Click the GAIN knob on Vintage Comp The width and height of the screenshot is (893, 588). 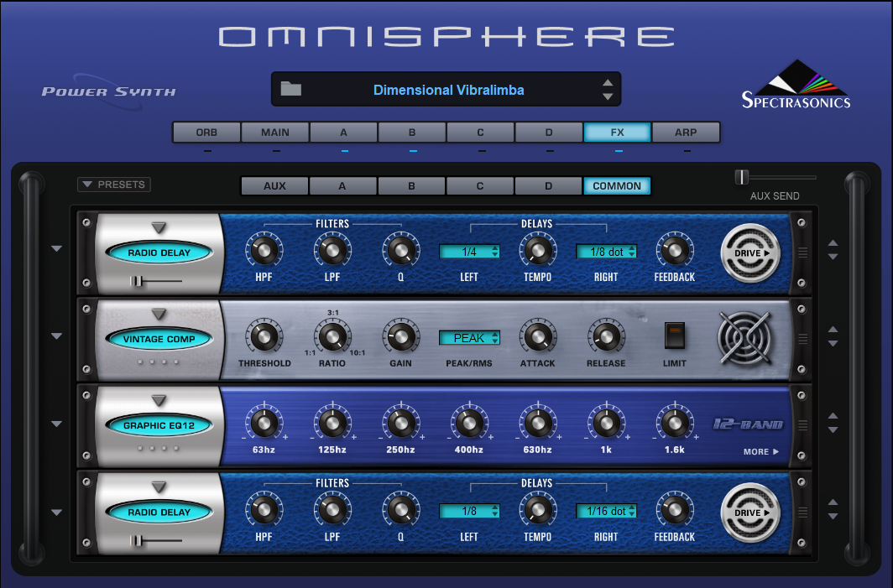401,336
